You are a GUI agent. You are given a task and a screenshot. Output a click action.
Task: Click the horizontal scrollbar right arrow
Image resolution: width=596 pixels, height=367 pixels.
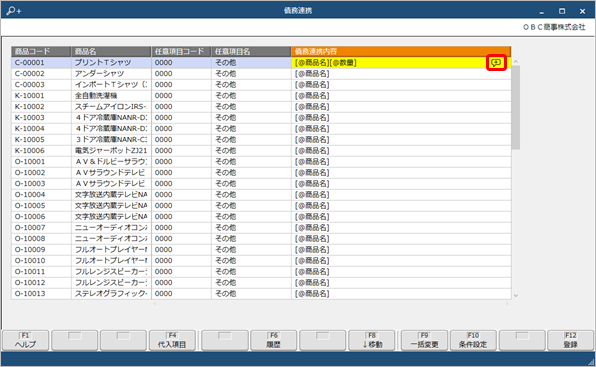(507, 304)
